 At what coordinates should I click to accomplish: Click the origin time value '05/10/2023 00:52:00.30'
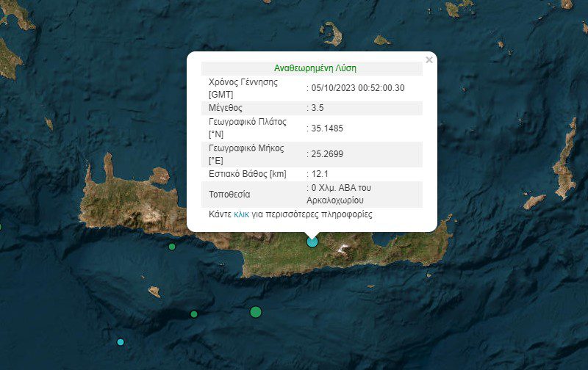[358, 88]
